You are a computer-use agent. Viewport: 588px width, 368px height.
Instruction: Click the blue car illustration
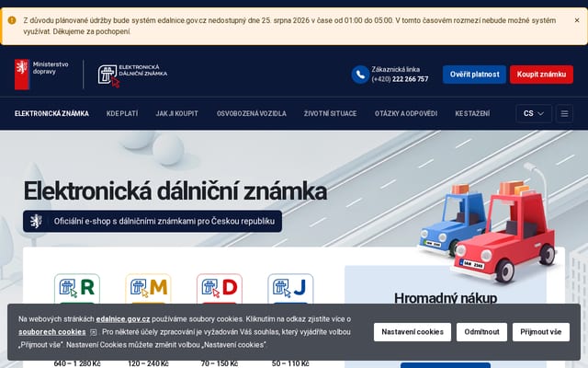(x=452, y=222)
